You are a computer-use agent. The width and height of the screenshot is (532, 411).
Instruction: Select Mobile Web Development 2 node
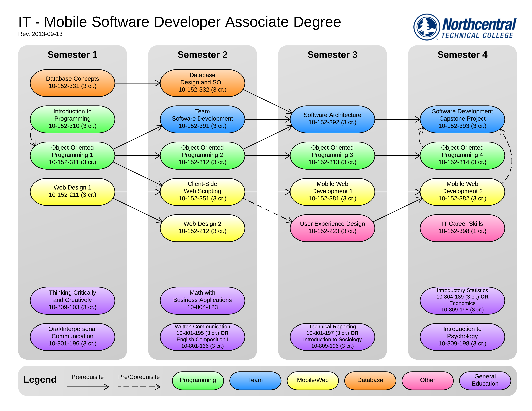coord(462,192)
